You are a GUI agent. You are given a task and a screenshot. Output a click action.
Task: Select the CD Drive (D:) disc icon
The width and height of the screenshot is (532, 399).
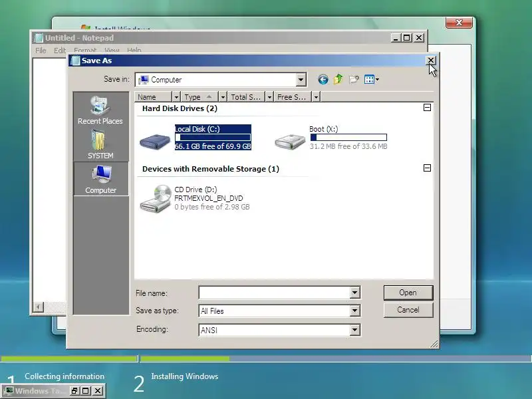click(x=156, y=199)
